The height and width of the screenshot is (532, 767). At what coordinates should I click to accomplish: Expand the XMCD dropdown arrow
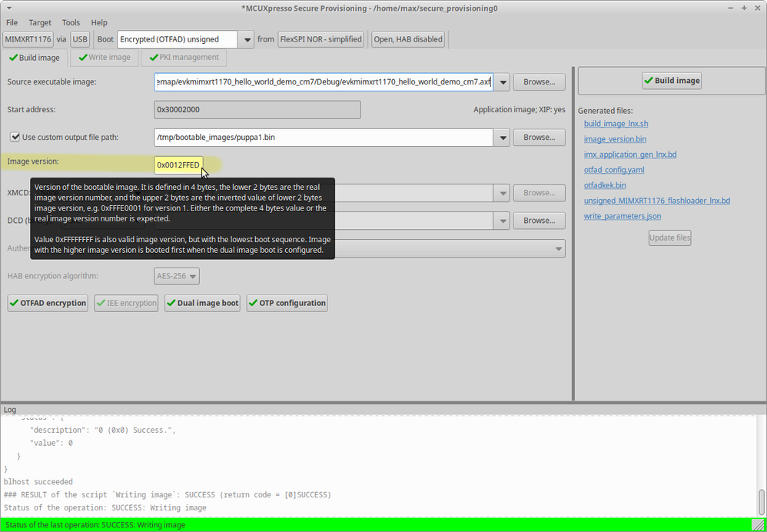pyautogui.click(x=502, y=193)
